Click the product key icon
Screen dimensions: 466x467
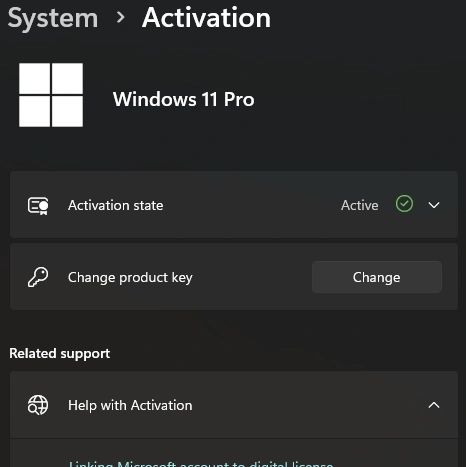coord(38,277)
